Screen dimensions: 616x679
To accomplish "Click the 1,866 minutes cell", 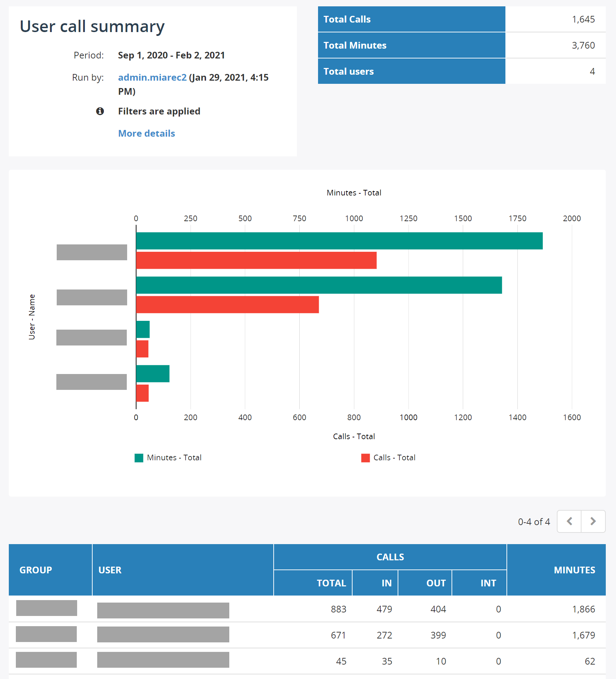I will tap(584, 609).
